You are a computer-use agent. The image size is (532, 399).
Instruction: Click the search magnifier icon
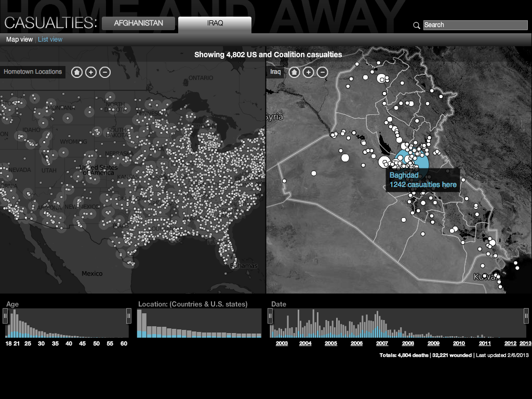417,25
